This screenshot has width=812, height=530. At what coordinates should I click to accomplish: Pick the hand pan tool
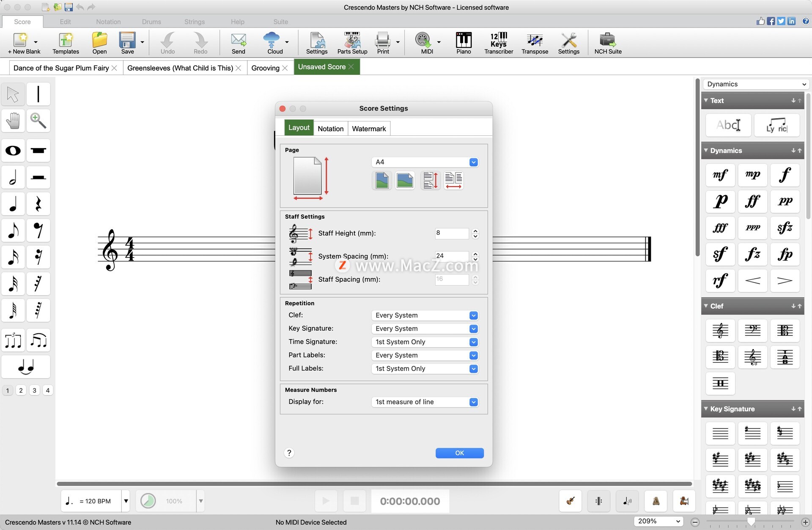tap(13, 121)
